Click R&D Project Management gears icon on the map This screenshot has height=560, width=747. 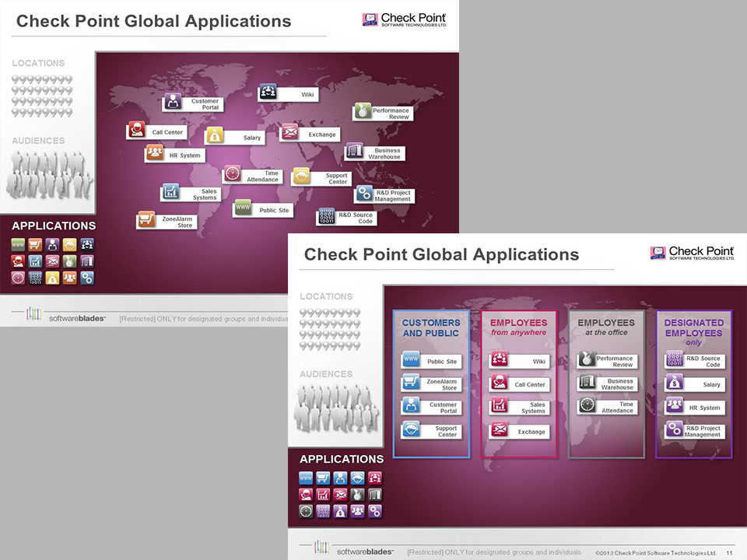[x=364, y=193]
